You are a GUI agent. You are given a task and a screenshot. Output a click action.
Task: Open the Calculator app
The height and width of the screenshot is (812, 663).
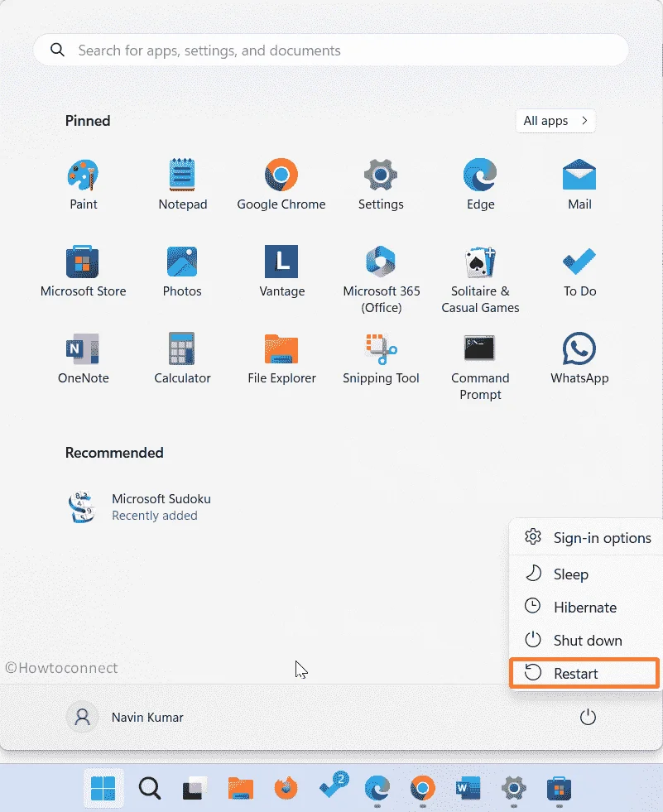182,358
